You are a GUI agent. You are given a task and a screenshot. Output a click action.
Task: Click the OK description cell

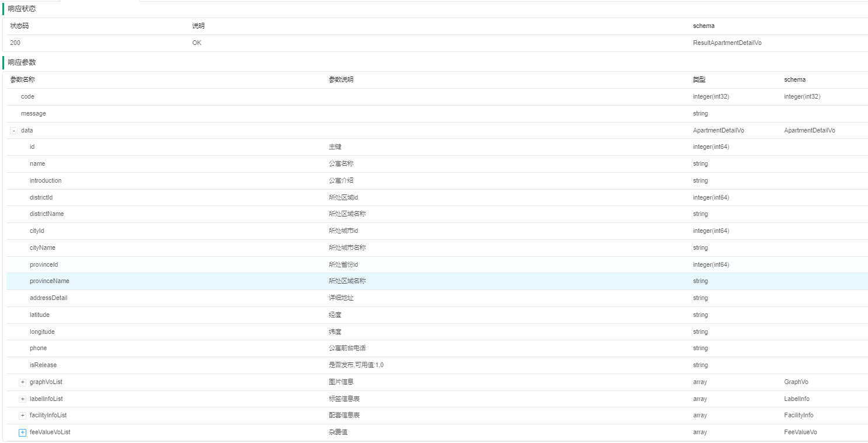197,43
